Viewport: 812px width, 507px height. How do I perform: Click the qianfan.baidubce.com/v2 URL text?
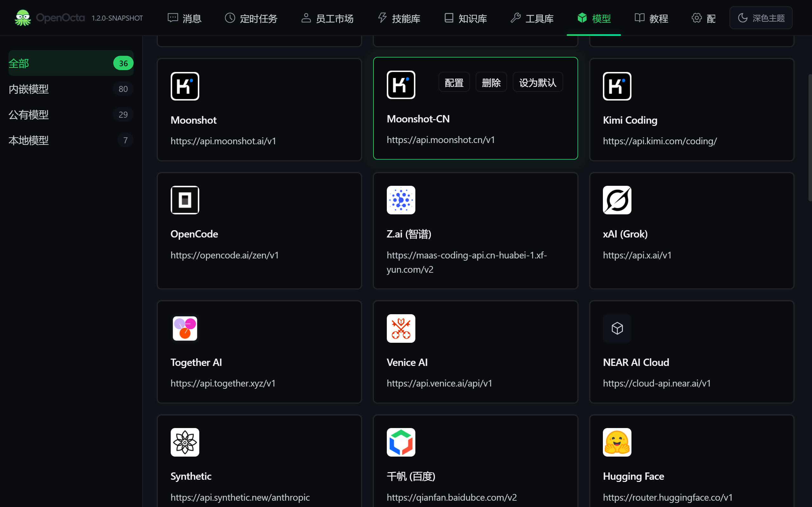click(x=452, y=497)
